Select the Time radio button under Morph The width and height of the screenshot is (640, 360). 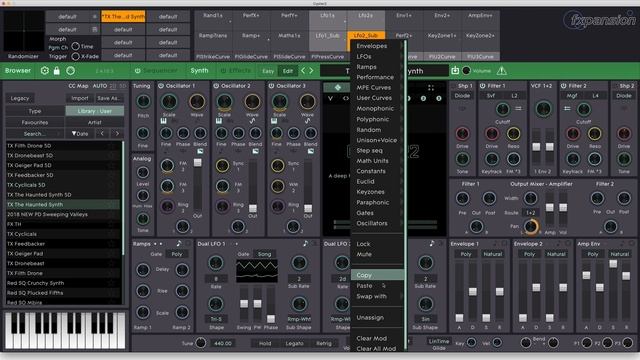76,46
